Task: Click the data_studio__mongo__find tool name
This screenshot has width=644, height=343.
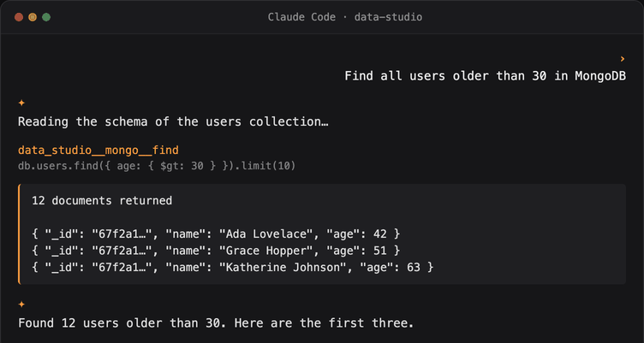Action: [98, 151]
